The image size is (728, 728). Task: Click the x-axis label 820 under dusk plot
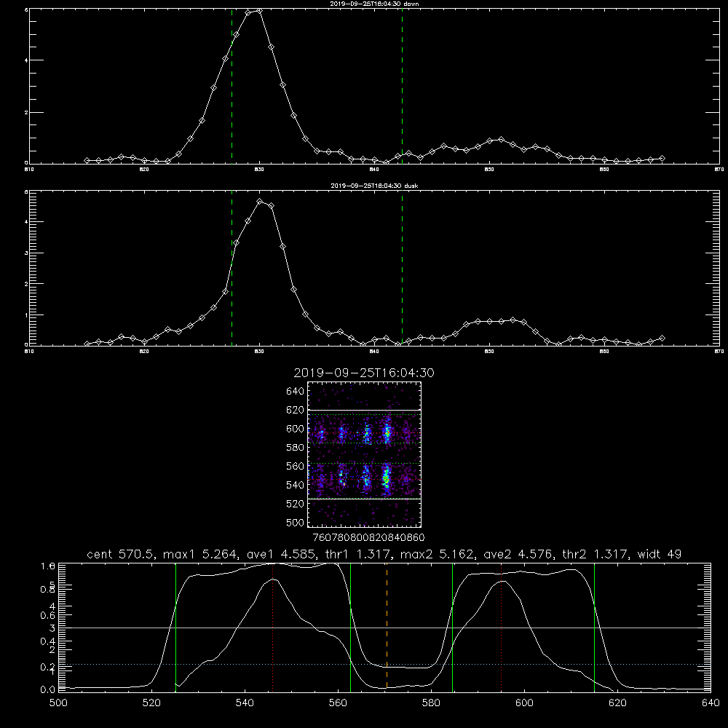[x=144, y=352]
